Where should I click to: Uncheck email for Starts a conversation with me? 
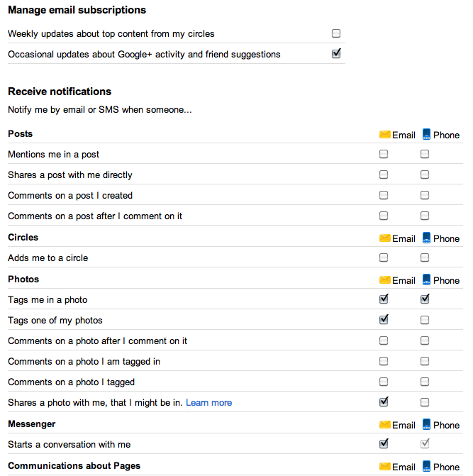click(384, 443)
